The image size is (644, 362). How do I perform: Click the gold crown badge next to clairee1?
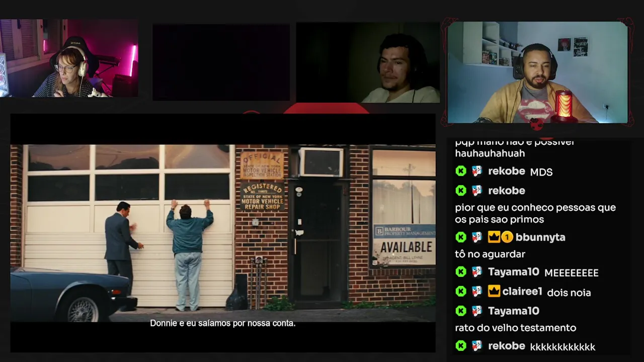(494, 291)
